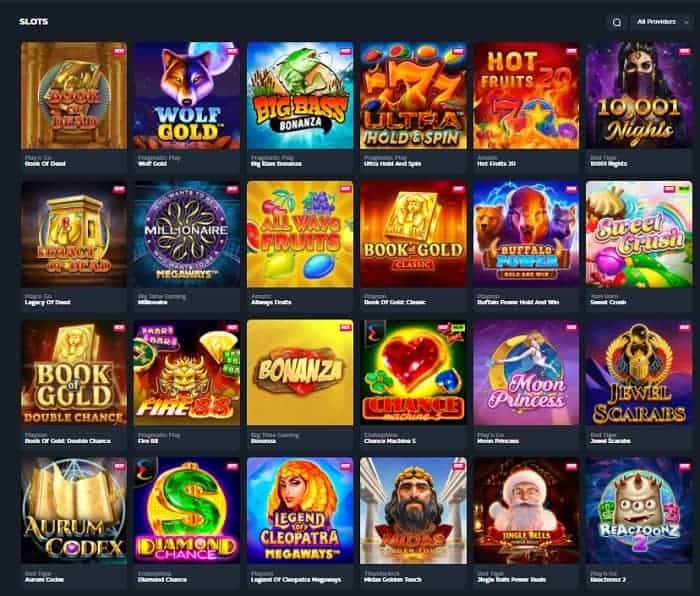
Task: Open the 10,001 Nights slot
Action: tap(639, 96)
